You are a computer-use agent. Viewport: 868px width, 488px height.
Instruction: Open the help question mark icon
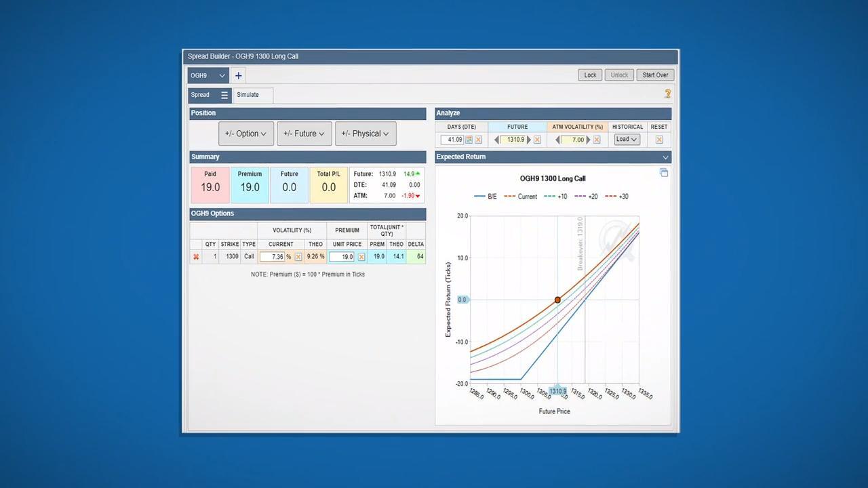[667, 94]
